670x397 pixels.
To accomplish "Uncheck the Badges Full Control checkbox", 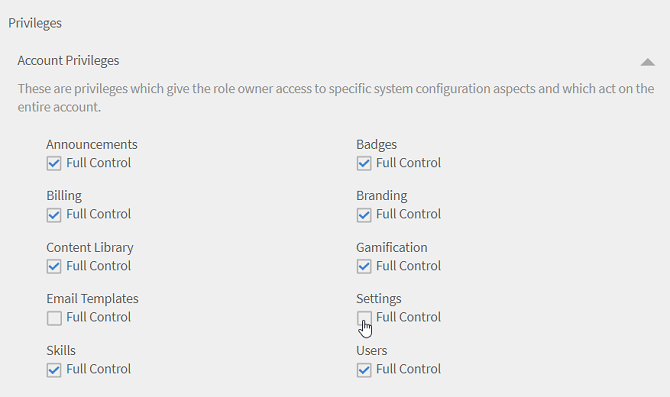I will click(364, 164).
